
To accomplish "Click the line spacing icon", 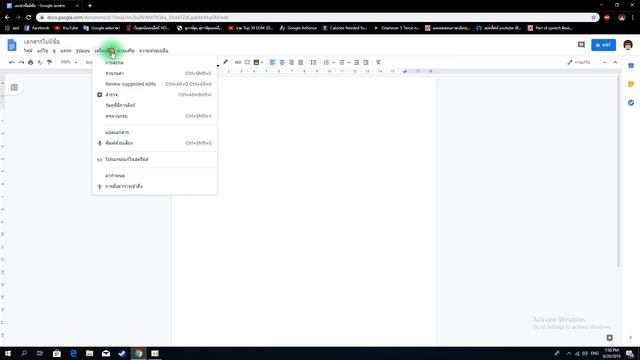I will coord(313,62).
